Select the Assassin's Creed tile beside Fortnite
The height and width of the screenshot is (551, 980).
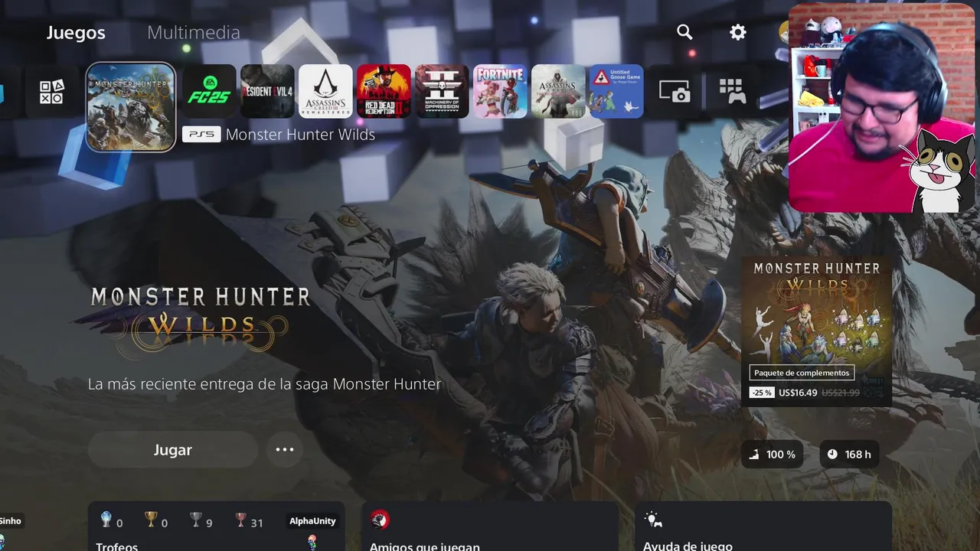click(558, 91)
